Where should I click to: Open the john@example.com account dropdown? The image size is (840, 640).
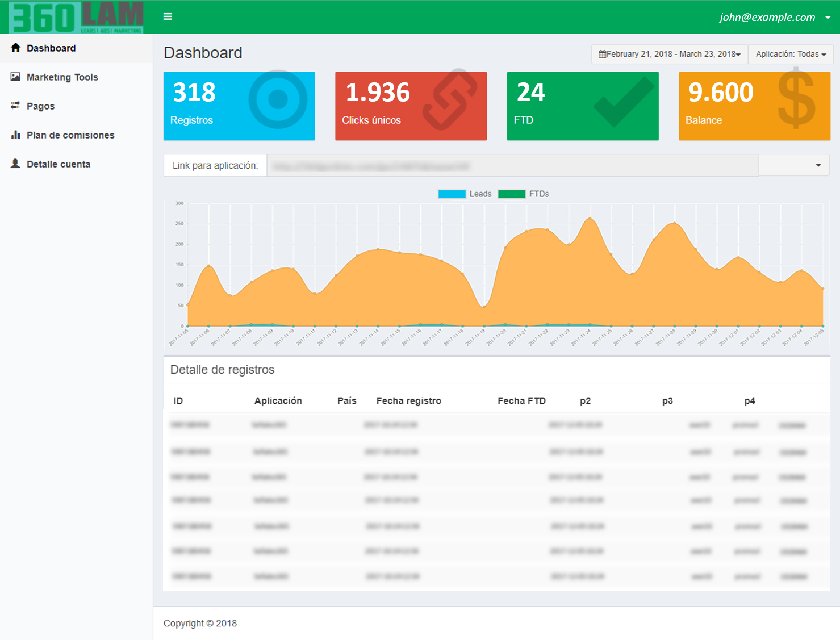point(775,17)
